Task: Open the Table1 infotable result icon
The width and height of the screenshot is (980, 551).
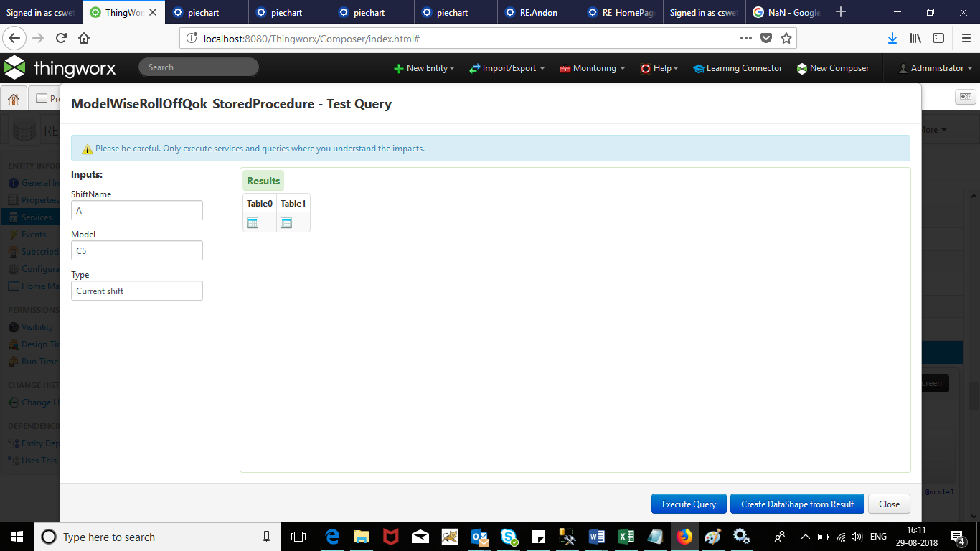Action: pos(285,222)
